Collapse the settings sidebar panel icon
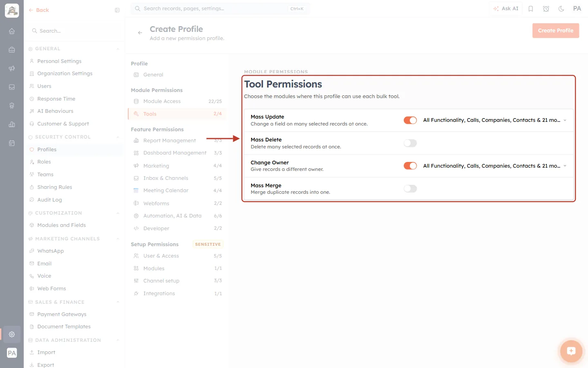The width and height of the screenshot is (588, 368). (117, 10)
